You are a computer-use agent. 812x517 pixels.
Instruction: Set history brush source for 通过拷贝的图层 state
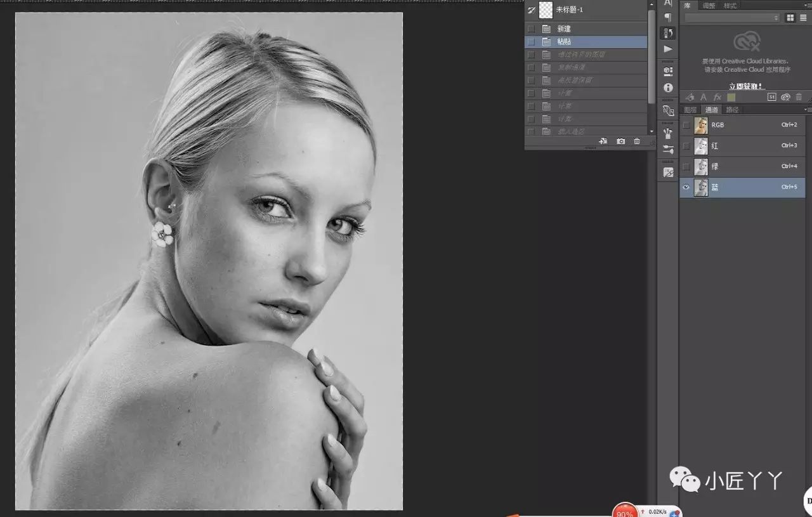click(531, 55)
